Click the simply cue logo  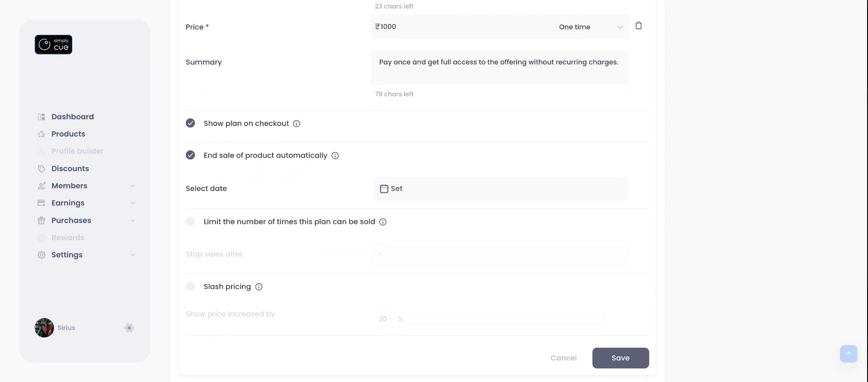point(53,45)
